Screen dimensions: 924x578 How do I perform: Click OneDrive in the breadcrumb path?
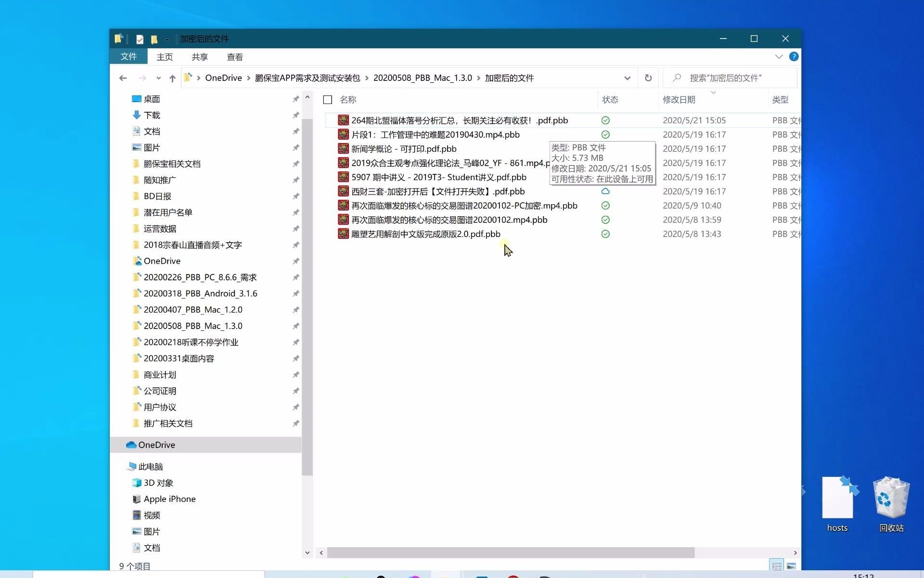(223, 78)
